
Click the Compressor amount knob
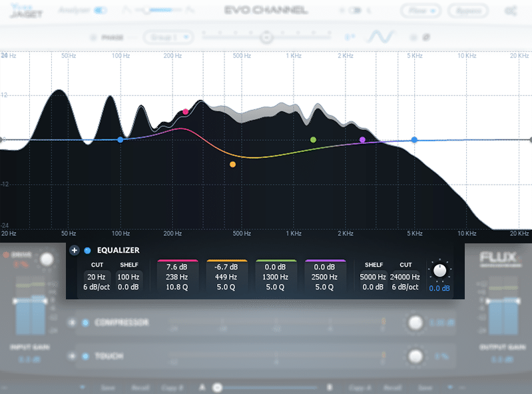415,323
